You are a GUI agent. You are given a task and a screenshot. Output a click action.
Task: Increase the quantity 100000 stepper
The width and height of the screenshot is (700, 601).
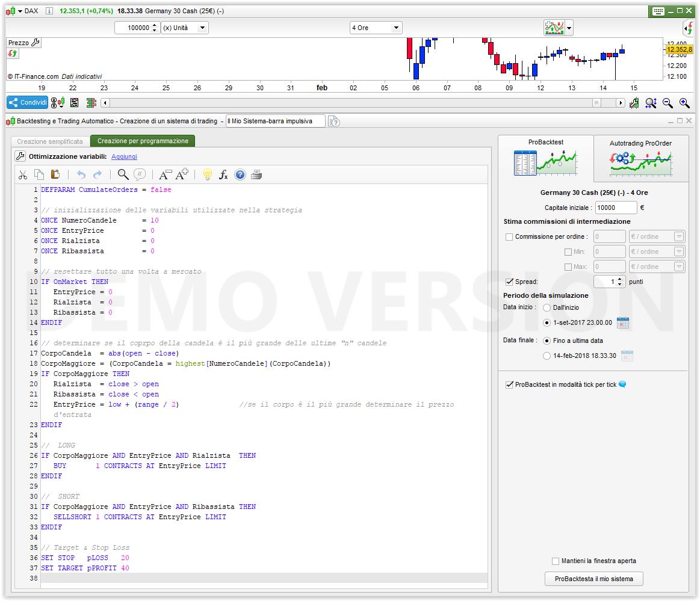pyautogui.click(x=155, y=25)
